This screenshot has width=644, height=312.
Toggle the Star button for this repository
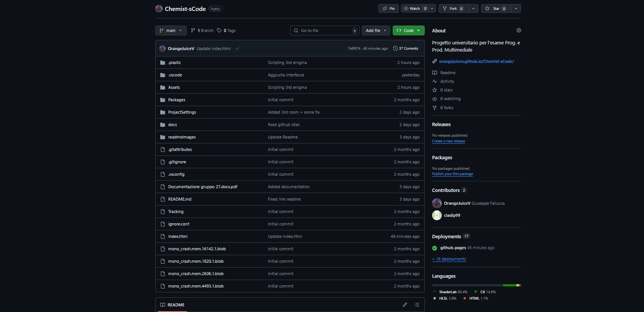[496, 8]
